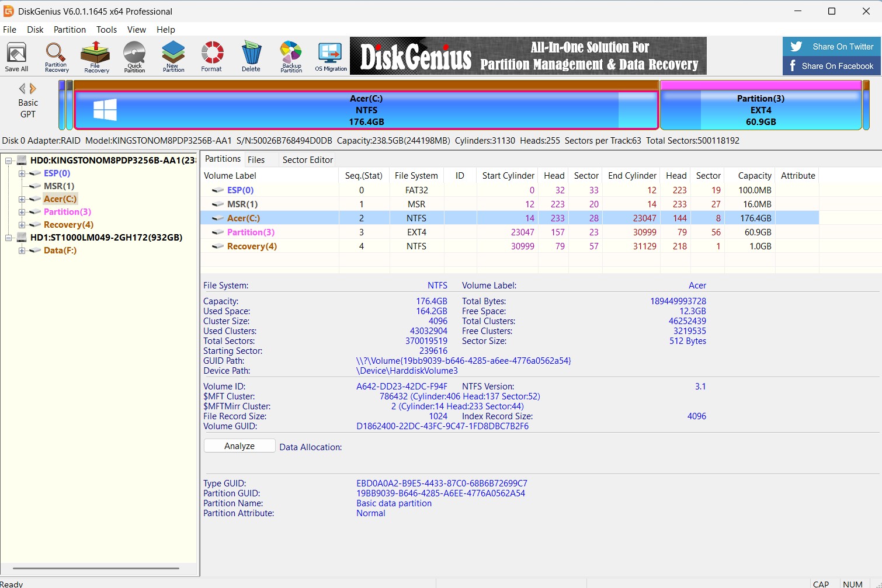Collapse the HD0 Kingston disk tree node
The height and width of the screenshot is (588, 882).
(x=9, y=161)
